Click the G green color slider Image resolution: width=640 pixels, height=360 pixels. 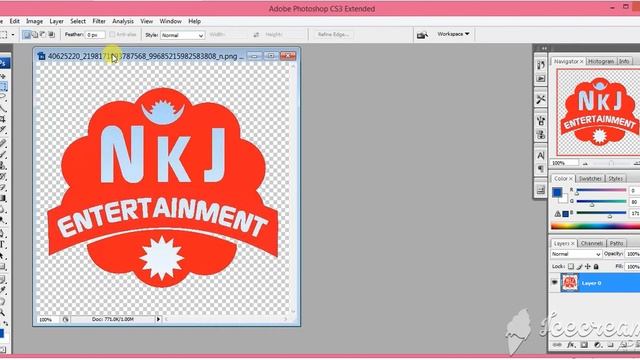coord(601,202)
